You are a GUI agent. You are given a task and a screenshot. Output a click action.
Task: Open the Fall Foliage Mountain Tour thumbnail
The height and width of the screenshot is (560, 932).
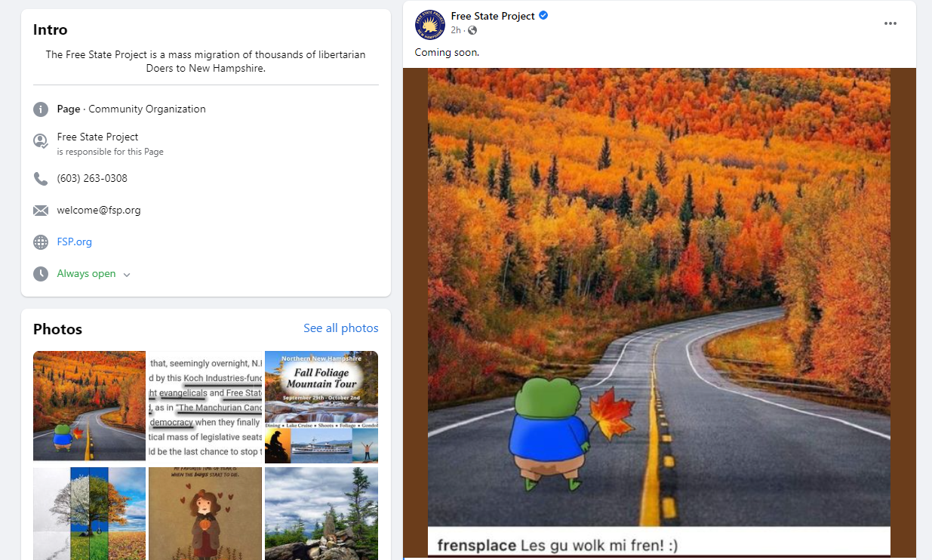click(x=321, y=407)
